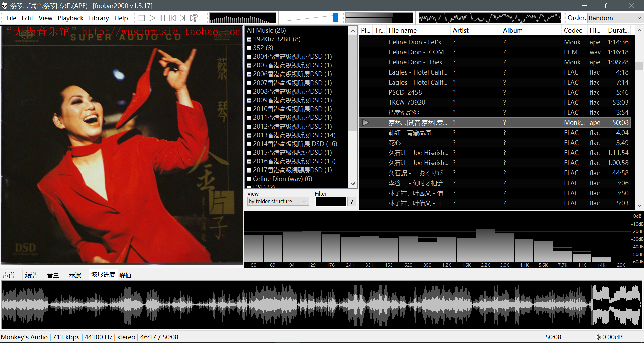Expand 2014香港高级视听展 DSD tree node
The height and width of the screenshot is (343, 644).
click(249, 144)
